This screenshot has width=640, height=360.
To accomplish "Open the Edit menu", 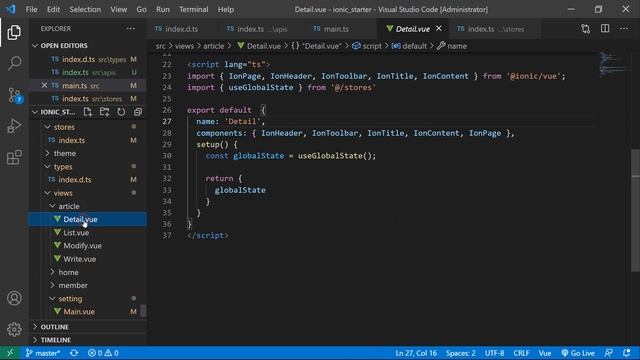I will pyautogui.click(x=53, y=9).
